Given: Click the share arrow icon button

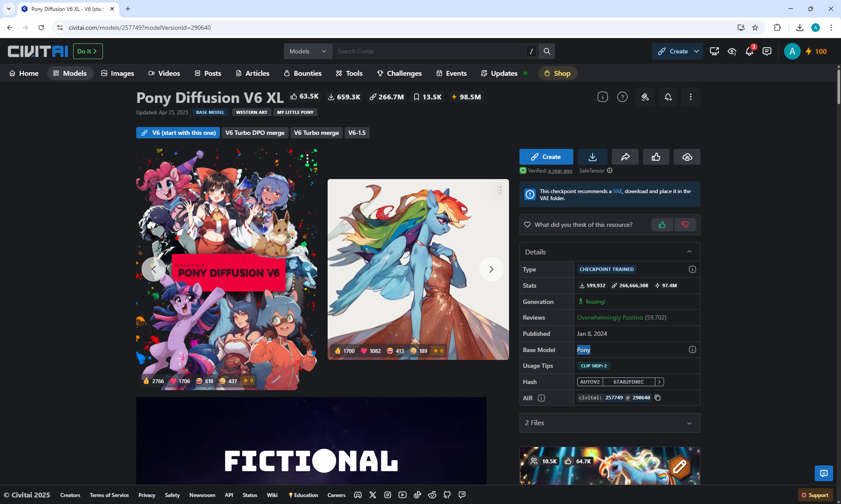Looking at the screenshot, I should click(x=625, y=157).
